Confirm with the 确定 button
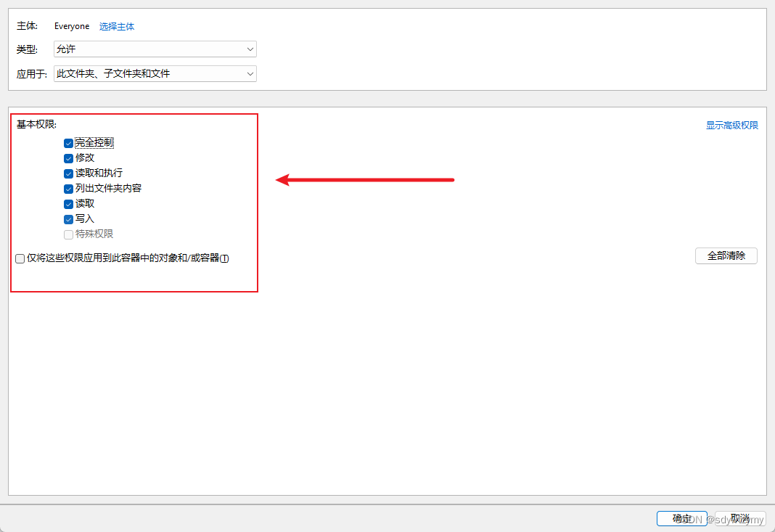This screenshot has width=775, height=532. click(681, 518)
